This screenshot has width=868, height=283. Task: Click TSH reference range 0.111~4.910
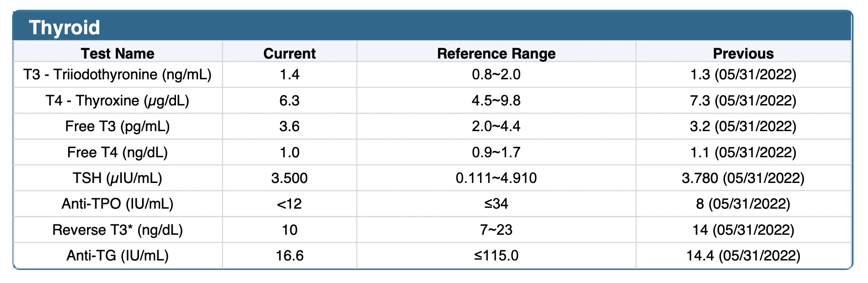click(x=496, y=178)
